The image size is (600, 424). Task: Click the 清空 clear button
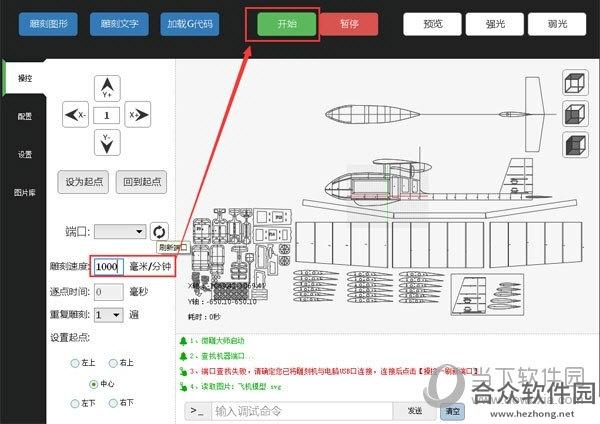pyautogui.click(x=452, y=411)
